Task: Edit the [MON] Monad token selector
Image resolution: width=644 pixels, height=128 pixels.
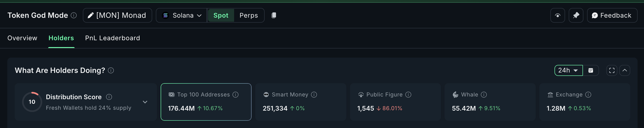Action: pyautogui.click(x=117, y=16)
